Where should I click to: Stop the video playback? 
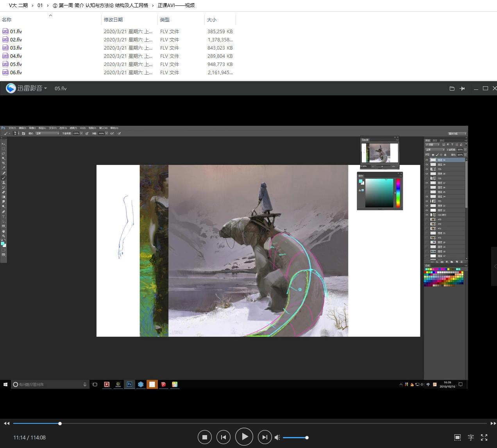point(204,437)
